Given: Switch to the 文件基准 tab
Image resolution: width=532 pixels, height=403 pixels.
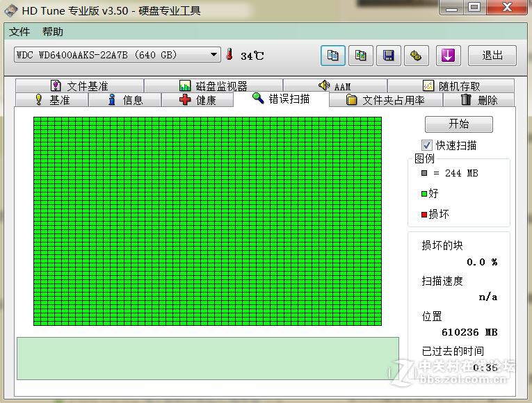Looking at the screenshot, I should (80, 85).
